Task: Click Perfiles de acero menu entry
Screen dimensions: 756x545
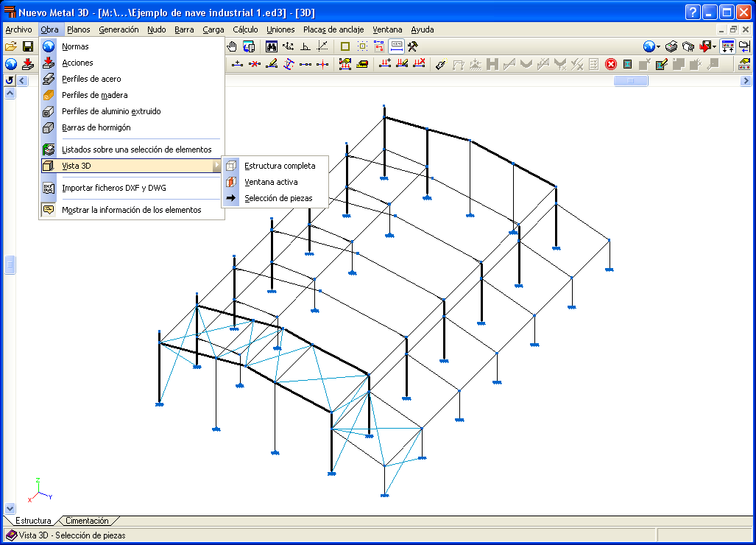Action: (x=91, y=79)
